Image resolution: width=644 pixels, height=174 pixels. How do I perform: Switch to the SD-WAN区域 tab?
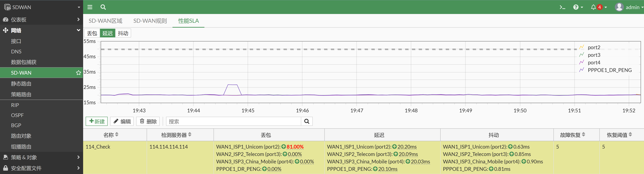tap(105, 21)
